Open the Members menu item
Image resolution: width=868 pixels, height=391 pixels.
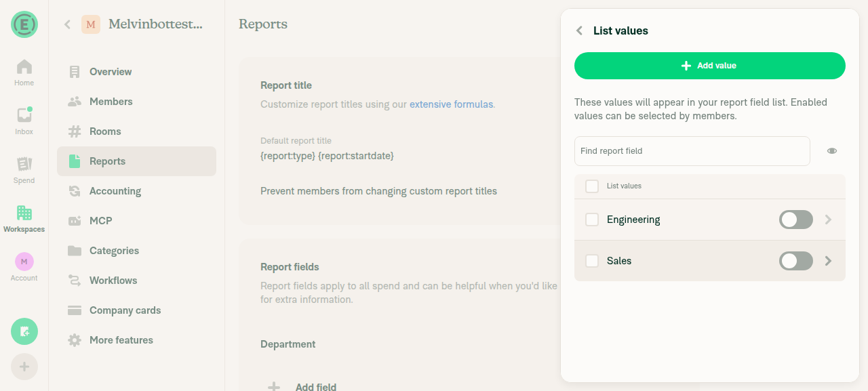coord(136,102)
